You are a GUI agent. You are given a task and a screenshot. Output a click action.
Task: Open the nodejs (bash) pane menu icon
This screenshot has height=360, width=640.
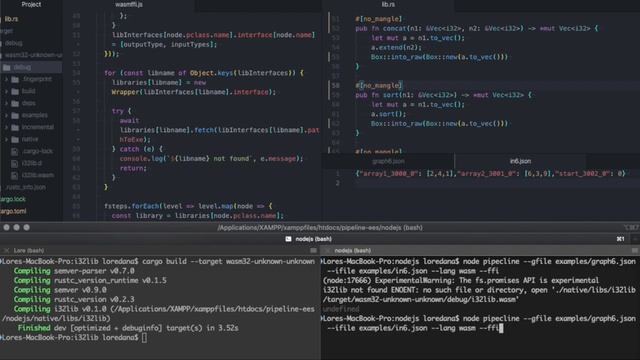click(x=635, y=250)
